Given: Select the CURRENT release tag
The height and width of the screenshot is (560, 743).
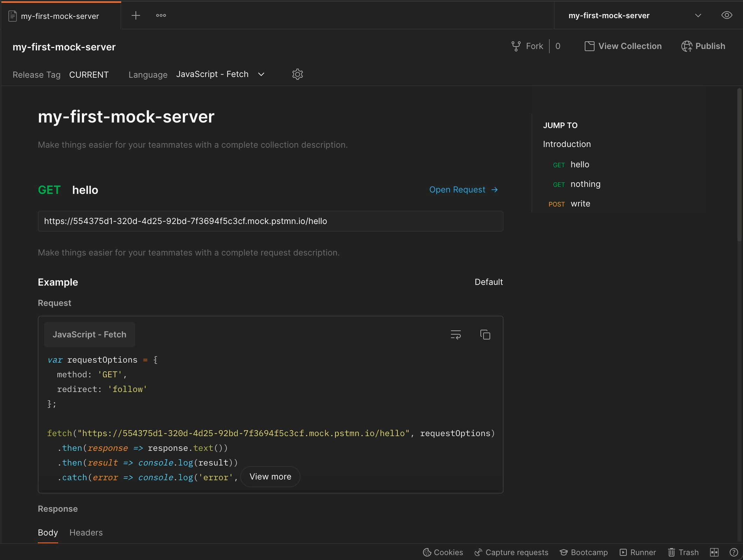Looking at the screenshot, I should pos(89,75).
